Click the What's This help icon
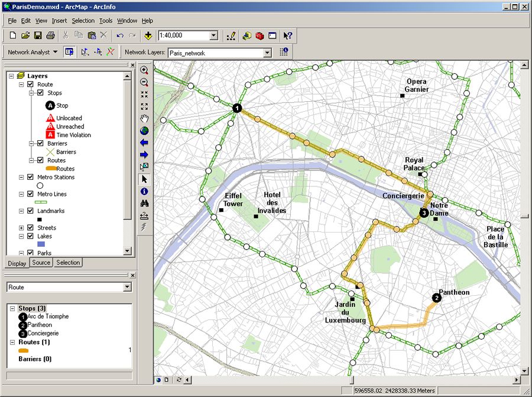The width and height of the screenshot is (532, 397). click(288, 35)
